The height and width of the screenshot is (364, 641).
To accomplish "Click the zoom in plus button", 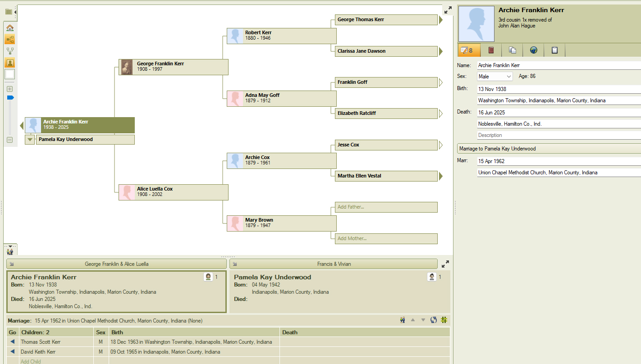I will pyautogui.click(x=10, y=89).
